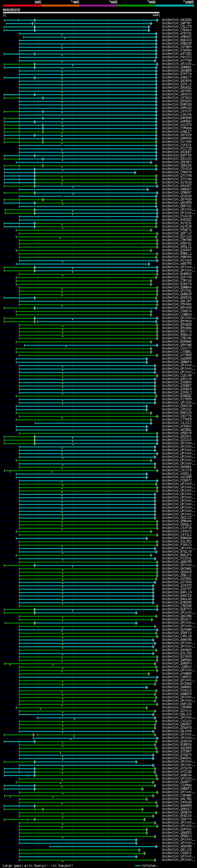Open hit UniRef100_Q4P7R7
Viewport: 197px width, 868px height.
pyautogui.click(x=176, y=23)
